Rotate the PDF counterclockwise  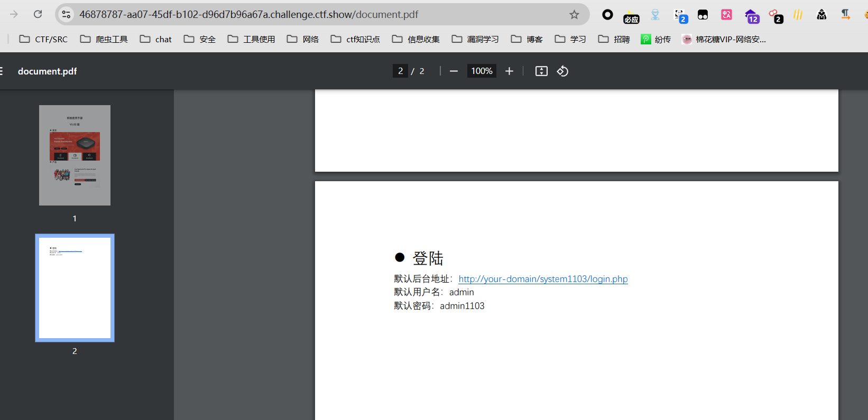(562, 71)
